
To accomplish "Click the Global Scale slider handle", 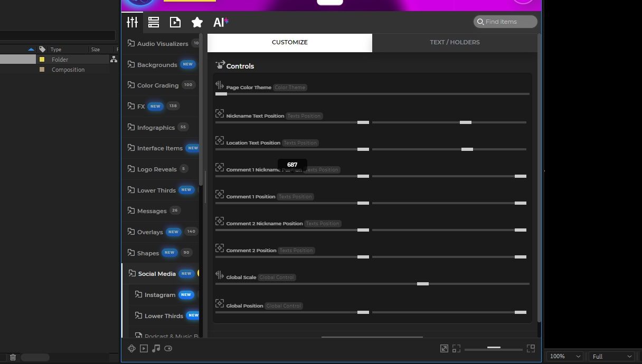I will pos(422,284).
